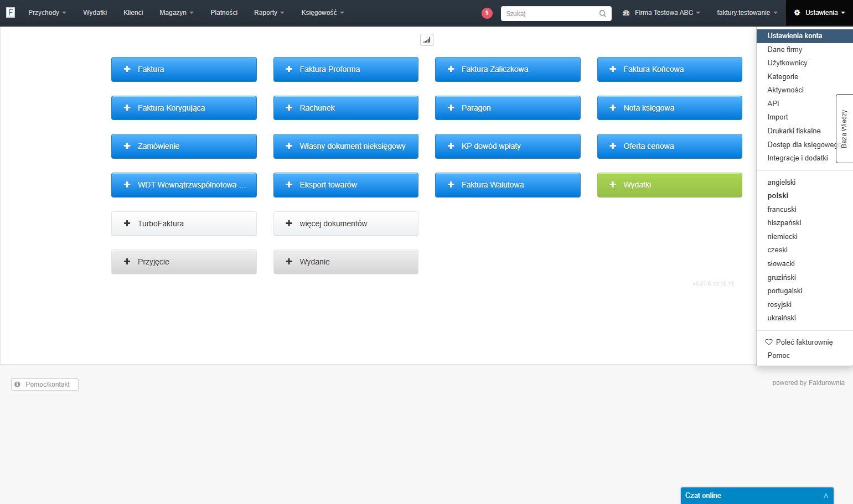Create a new Faktura Proforma
The height and width of the screenshot is (504, 853).
point(346,69)
